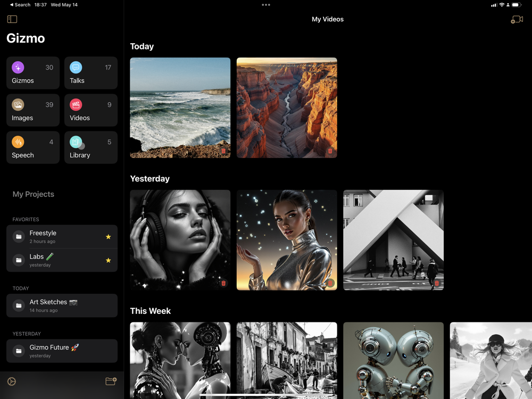This screenshot has height=399, width=532.
Task: Play the ocean waves video thumbnail
Action: click(x=180, y=107)
